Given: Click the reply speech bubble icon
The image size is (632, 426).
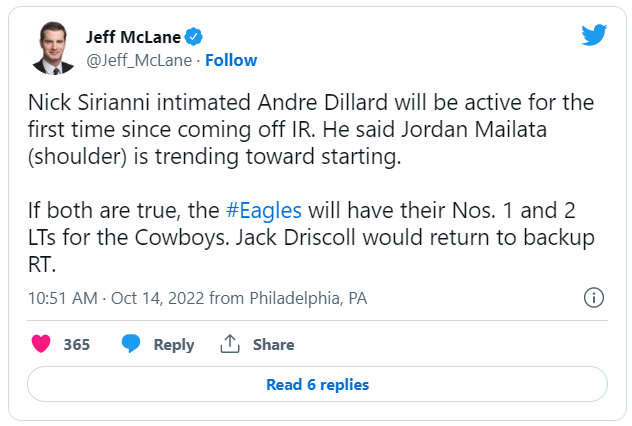Looking at the screenshot, I should [x=131, y=344].
